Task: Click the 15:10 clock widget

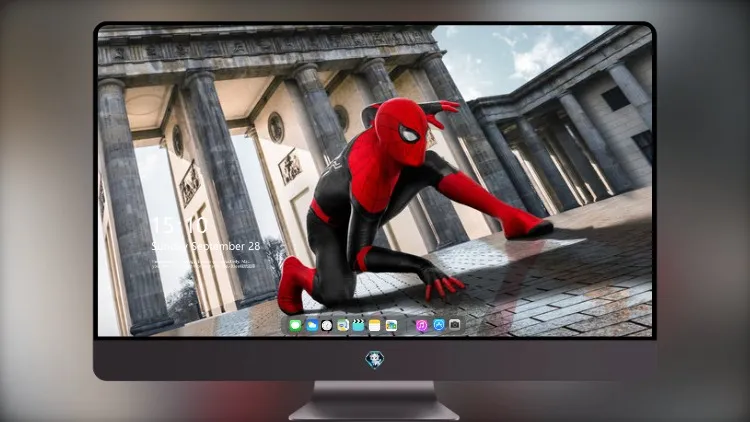Action: click(x=179, y=225)
